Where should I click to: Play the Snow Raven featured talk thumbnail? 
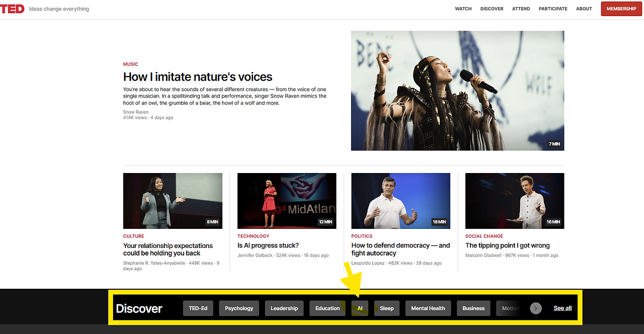pos(457,91)
